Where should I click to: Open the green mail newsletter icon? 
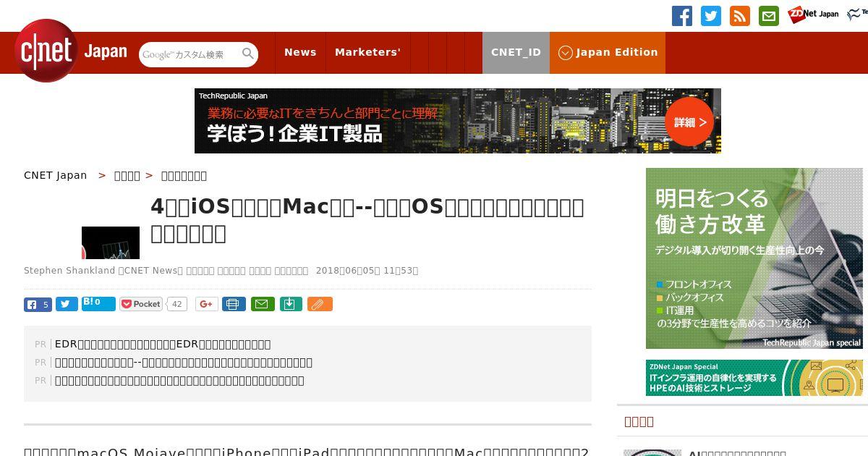coord(769,16)
